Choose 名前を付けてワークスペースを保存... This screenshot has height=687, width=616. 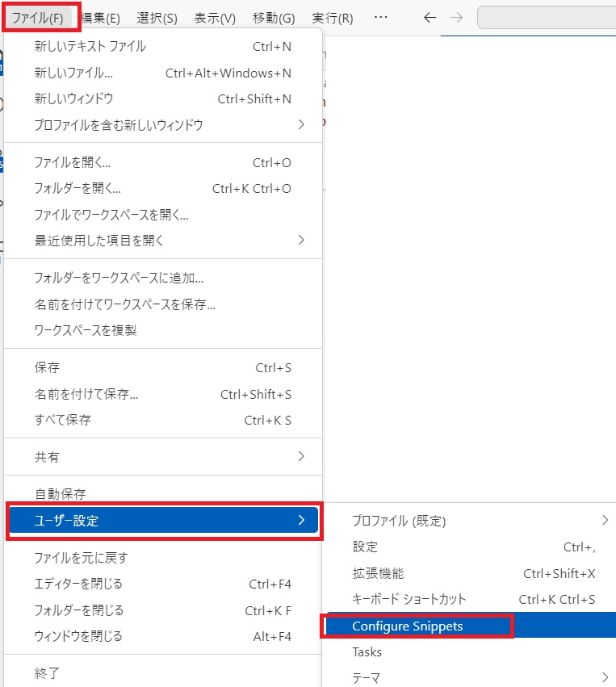coord(163,304)
